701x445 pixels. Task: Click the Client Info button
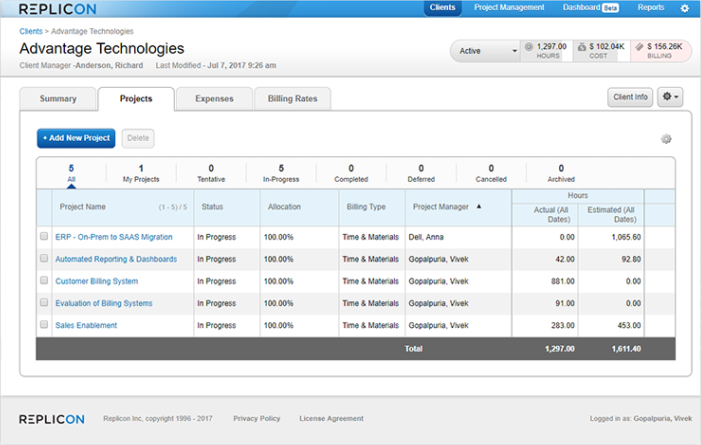pyautogui.click(x=630, y=97)
